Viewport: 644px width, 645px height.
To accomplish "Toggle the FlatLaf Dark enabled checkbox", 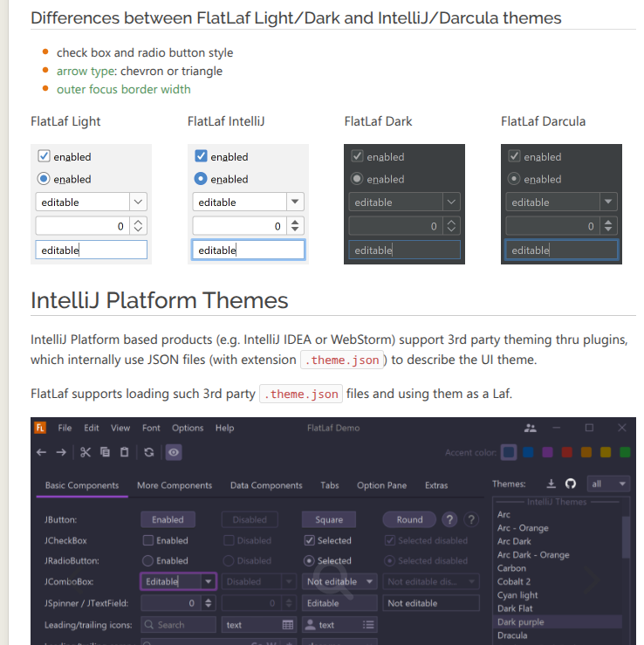I will [x=357, y=156].
